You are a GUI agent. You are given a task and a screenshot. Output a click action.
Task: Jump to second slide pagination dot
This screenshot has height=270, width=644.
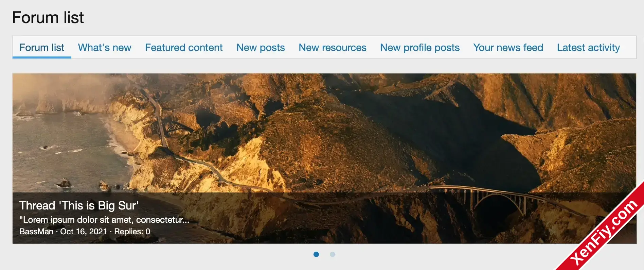tap(333, 254)
